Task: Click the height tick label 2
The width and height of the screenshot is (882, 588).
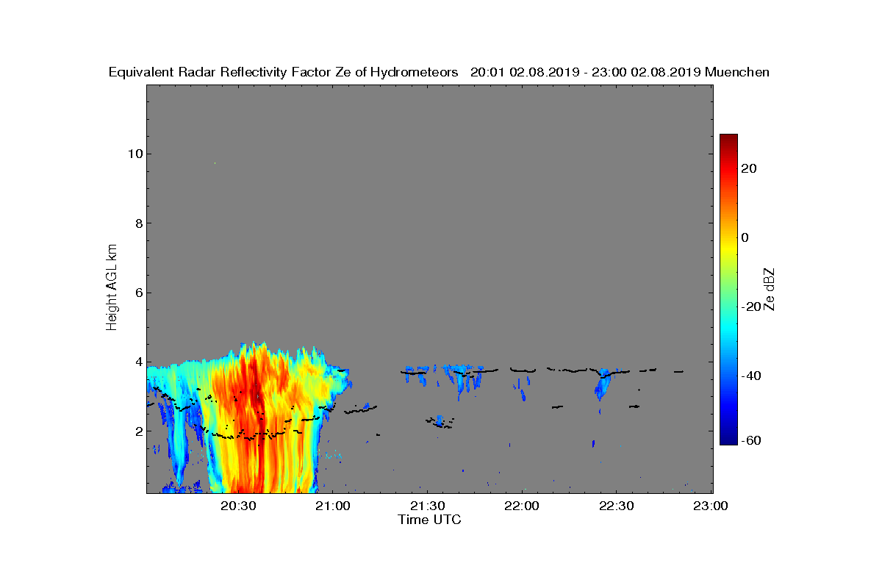Action: (x=137, y=431)
